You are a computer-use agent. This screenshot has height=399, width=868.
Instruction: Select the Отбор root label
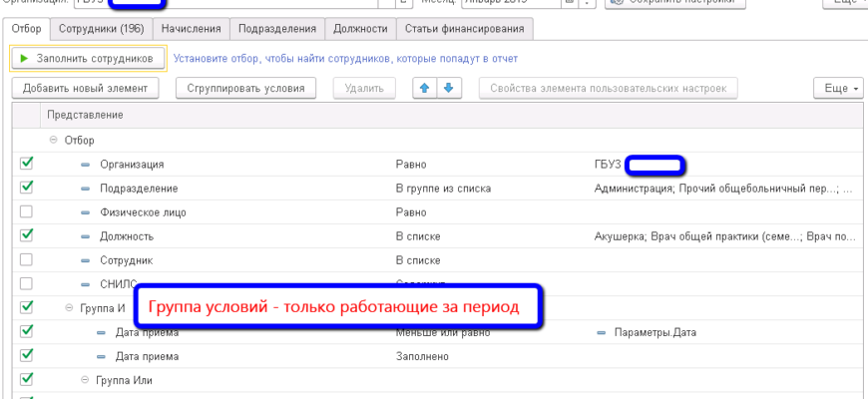coord(79,141)
